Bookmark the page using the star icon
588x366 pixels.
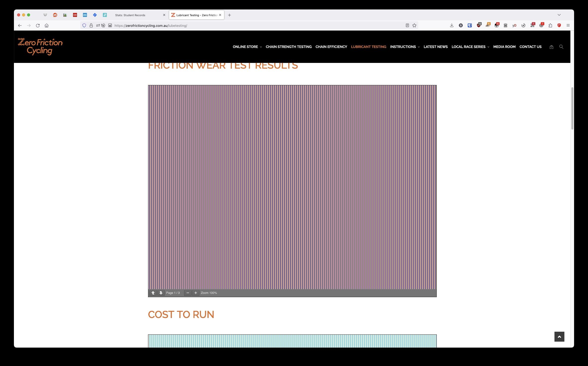tap(414, 25)
